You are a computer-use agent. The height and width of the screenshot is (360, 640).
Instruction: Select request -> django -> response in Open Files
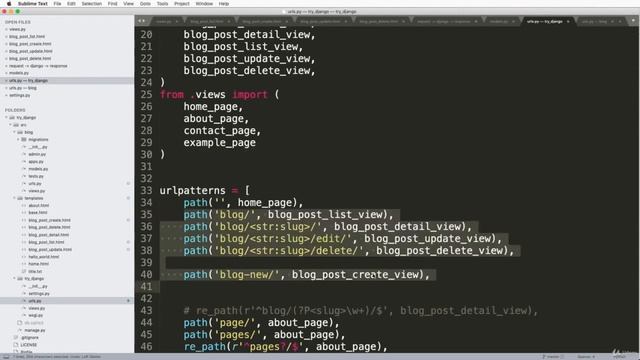[x=38, y=66]
